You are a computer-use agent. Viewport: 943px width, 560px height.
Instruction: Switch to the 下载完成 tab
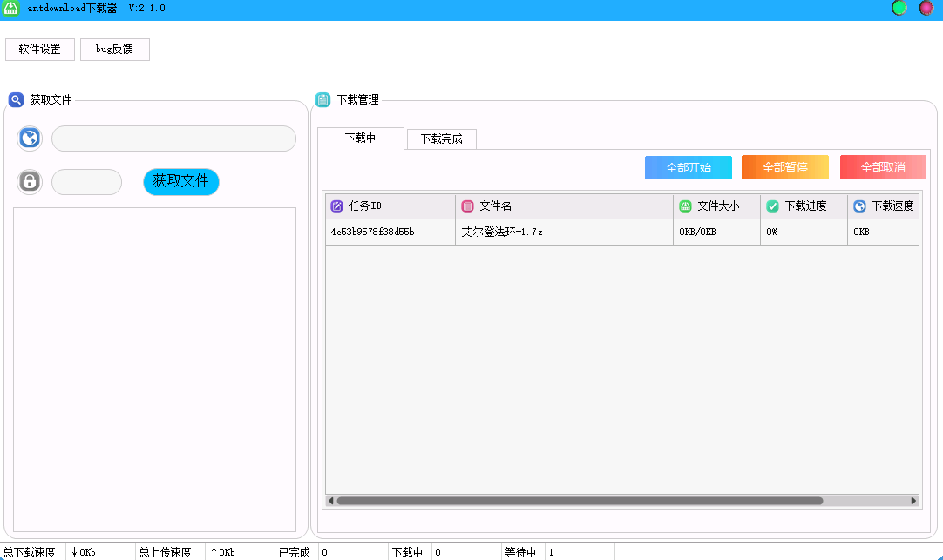point(441,138)
